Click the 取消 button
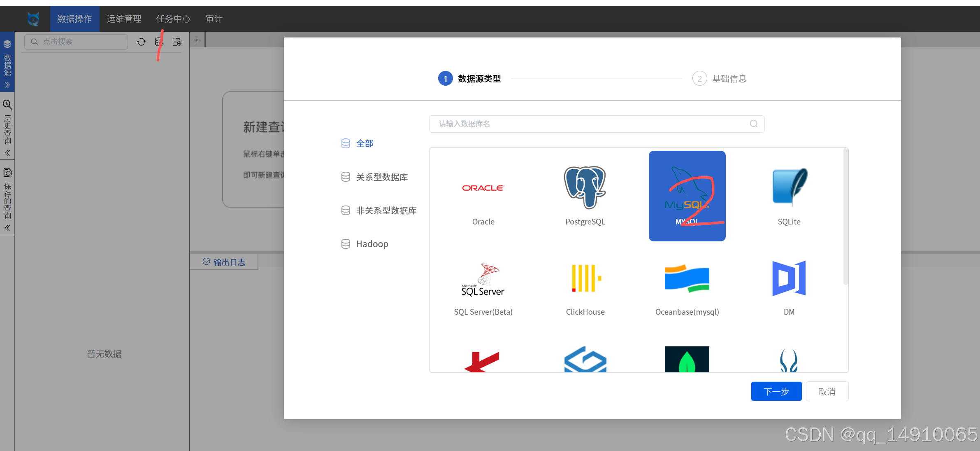 pos(827,391)
